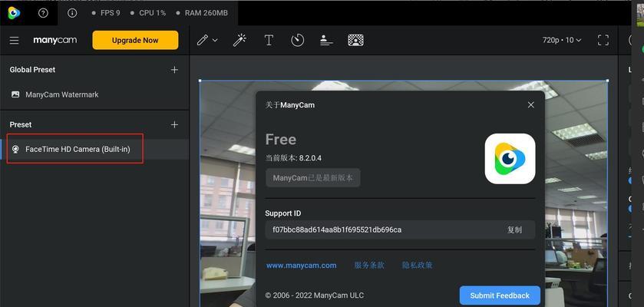This screenshot has width=644, height=307.
Task: Click the info circle icon
Action: [x=72, y=13]
